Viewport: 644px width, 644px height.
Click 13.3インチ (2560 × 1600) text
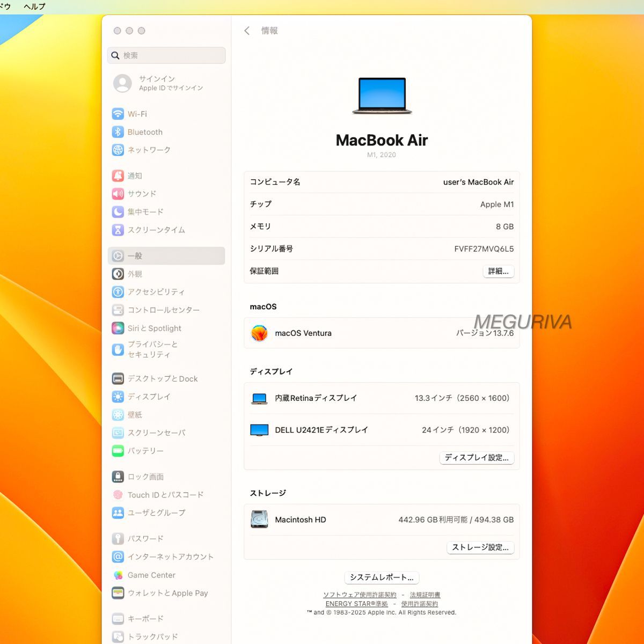[462, 398]
